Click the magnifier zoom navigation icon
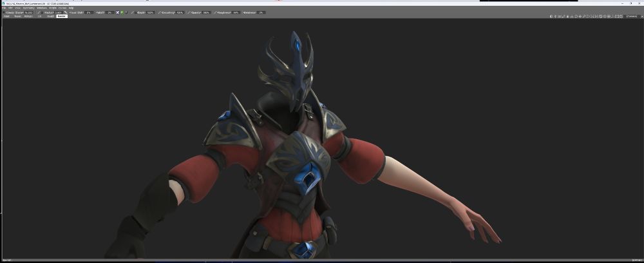Viewport: 644px width, 263px height. coord(584,17)
